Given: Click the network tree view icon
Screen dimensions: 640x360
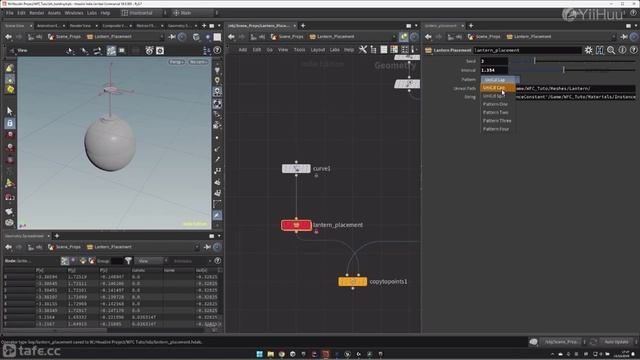Looking at the screenshot, I should pyautogui.click(x=373, y=50).
